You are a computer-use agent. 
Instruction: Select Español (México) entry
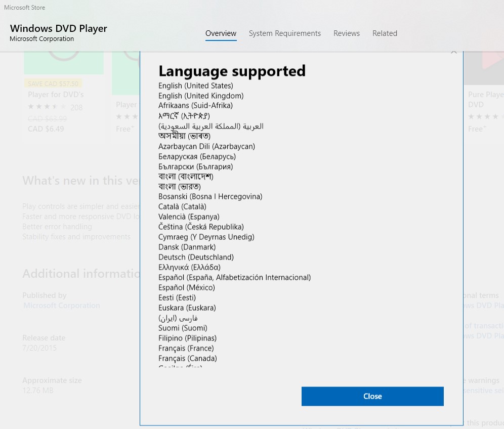tap(187, 288)
